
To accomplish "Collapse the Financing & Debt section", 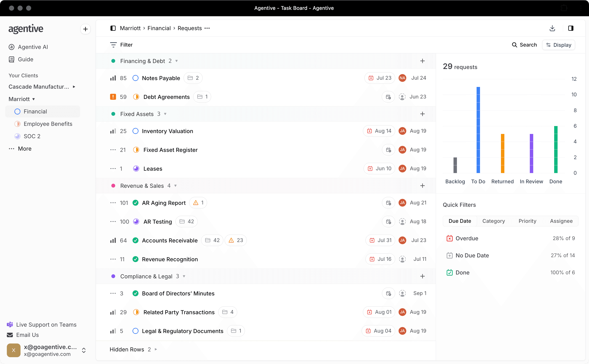I will point(177,61).
